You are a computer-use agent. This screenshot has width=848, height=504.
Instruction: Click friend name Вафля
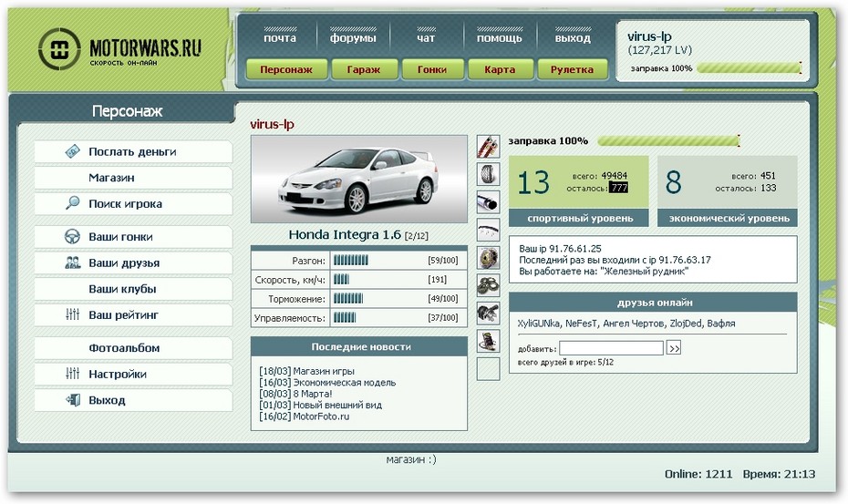pyautogui.click(x=721, y=324)
